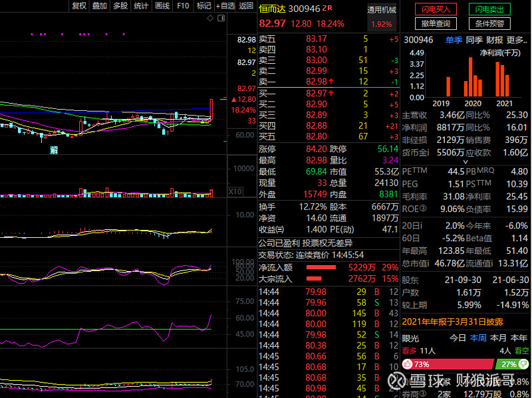532x398 pixels.
Task: Click the 跌停 price 56.14
Action: [388, 149]
